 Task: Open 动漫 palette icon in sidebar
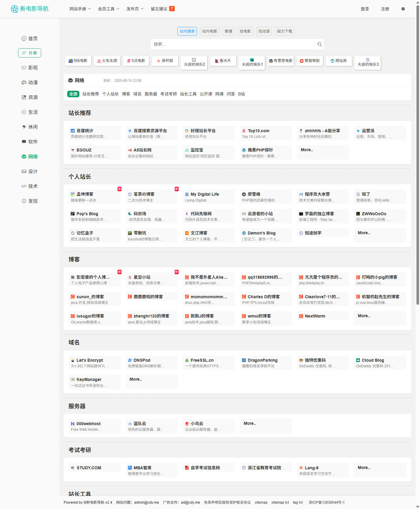tap(24, 82)
